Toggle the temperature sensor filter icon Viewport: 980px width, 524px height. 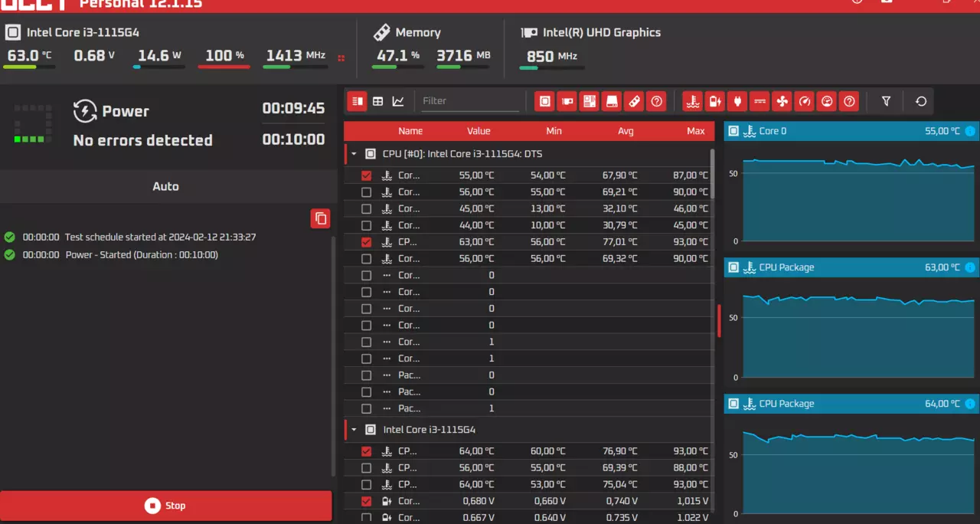692,101
